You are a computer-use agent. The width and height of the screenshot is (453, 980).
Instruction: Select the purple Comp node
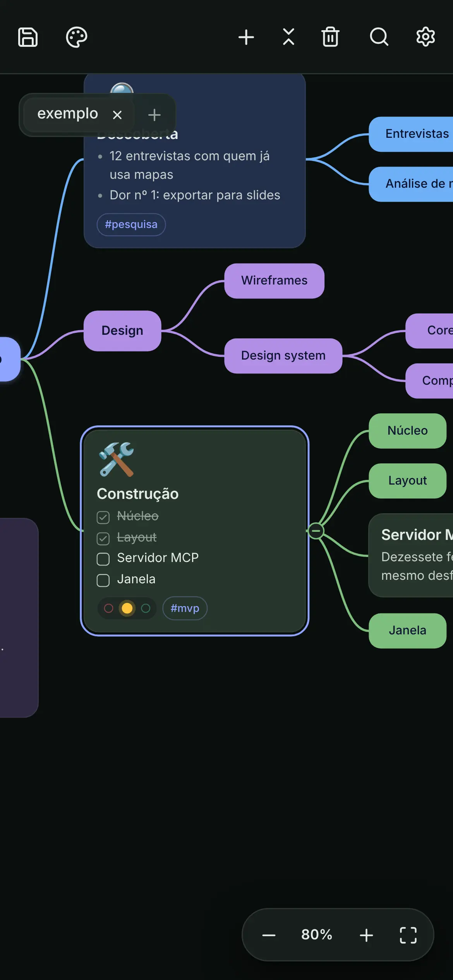429,381
